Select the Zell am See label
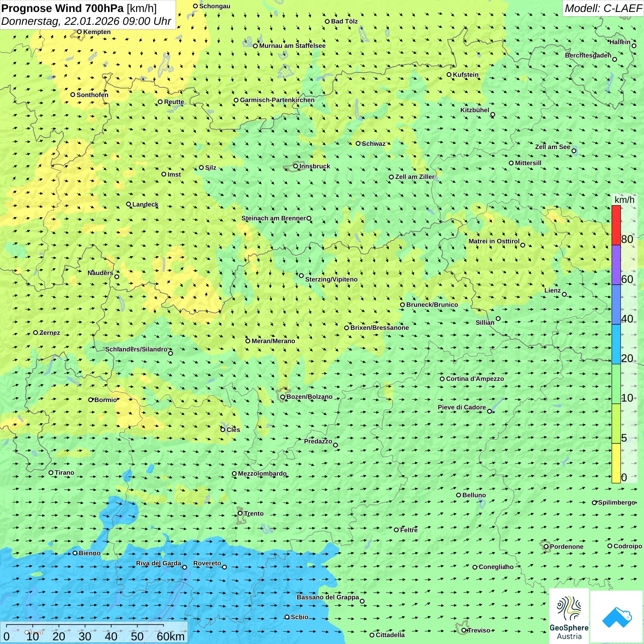 tap(552, 147)
